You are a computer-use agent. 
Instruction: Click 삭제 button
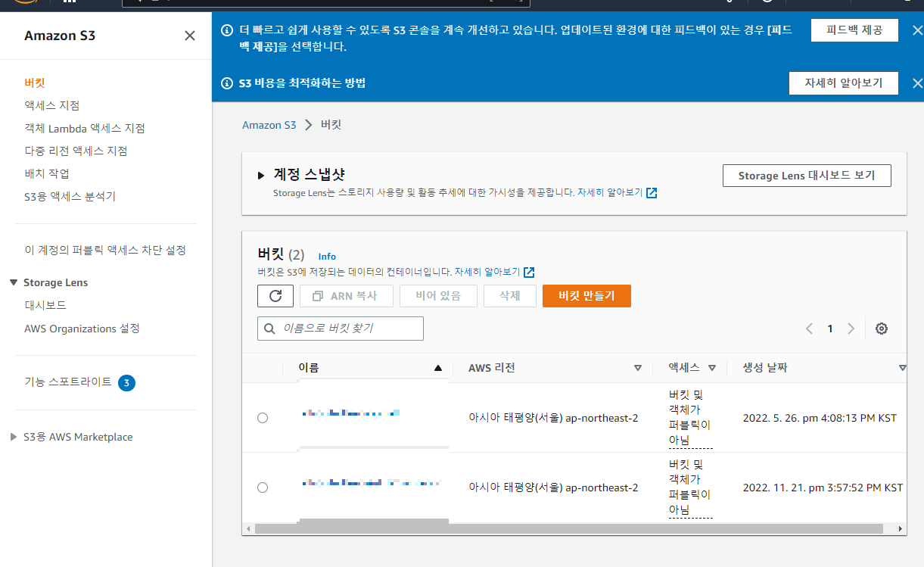[x=510, y=296]
